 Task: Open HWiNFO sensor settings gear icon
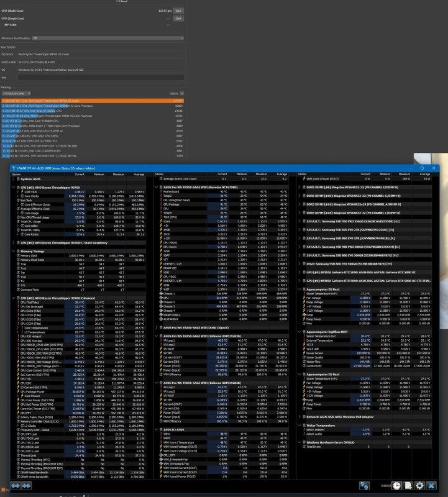point(419,485)
